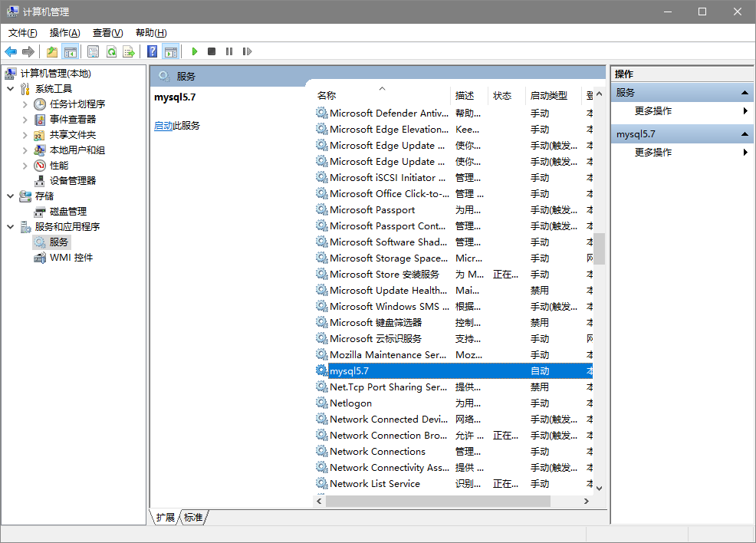This screenshot has width=756, height=543.
Task: Collapse the mysql5.7 section in 操作 pane
Action: point(744,134)
